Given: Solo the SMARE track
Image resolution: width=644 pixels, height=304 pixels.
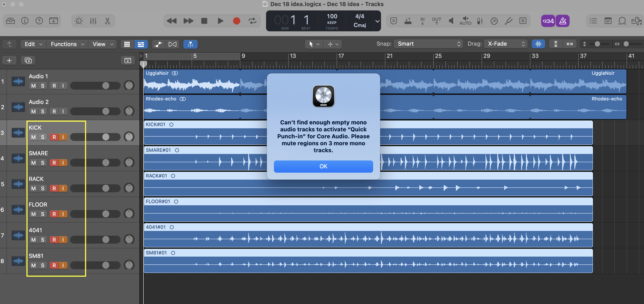Looking at the screenshot, I should tap(42, 163).
